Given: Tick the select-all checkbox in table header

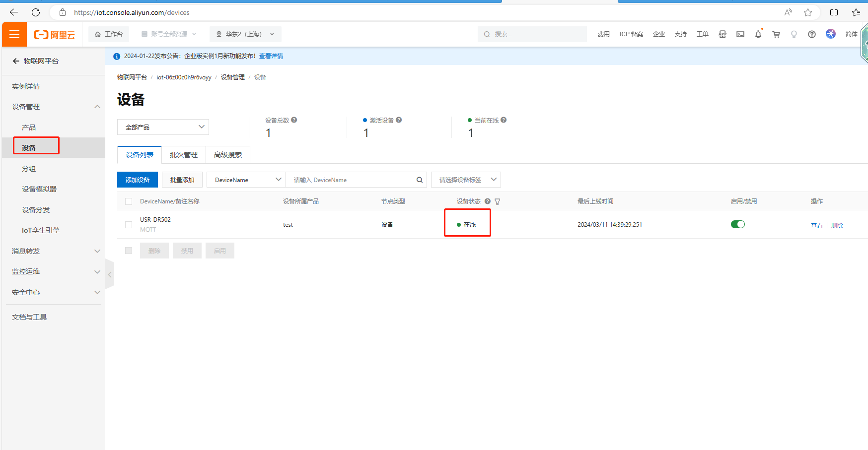Looking at the screenshot, I should tap(129, 201).
